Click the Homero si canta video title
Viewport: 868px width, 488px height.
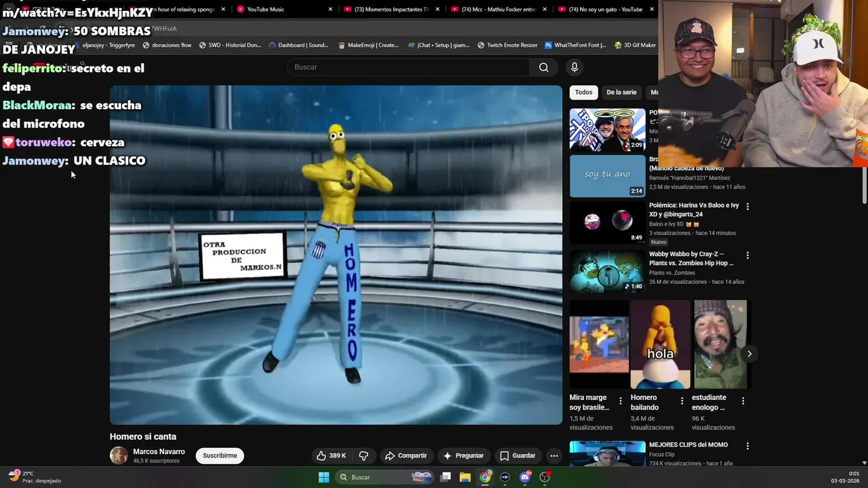coord(143,436)
